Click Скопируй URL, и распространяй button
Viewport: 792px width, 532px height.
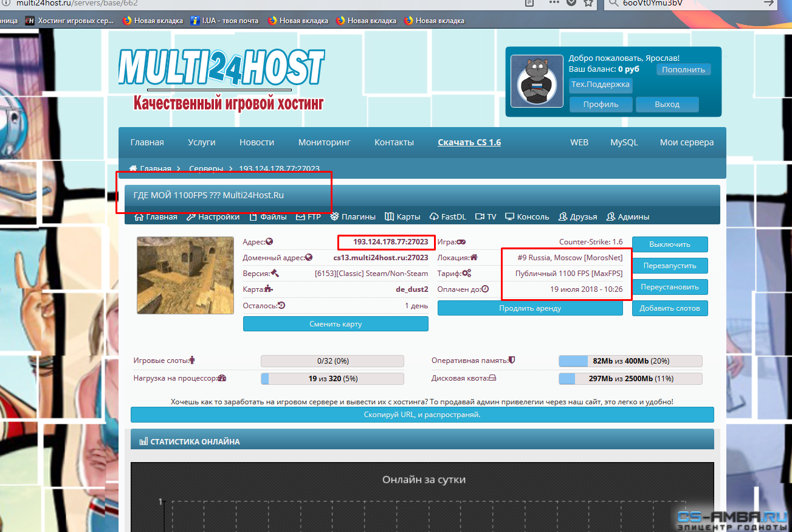(422, 415)
